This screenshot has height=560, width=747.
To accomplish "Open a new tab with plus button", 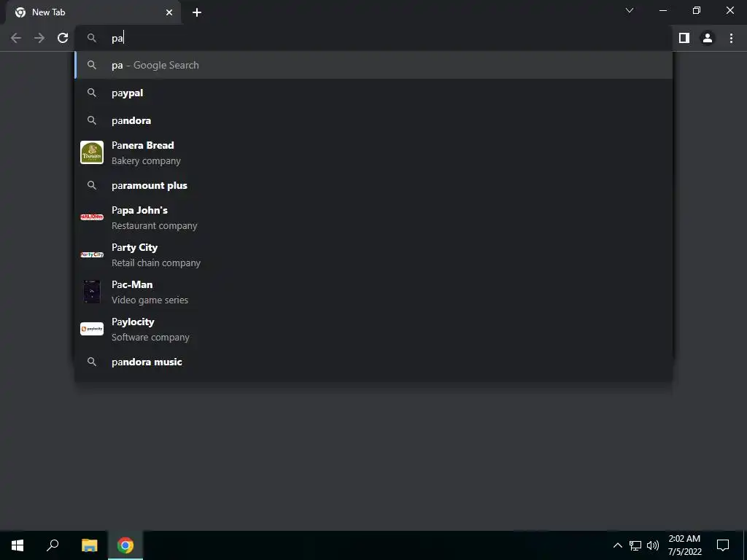I will pyautogui.click(x=197, y=12).
